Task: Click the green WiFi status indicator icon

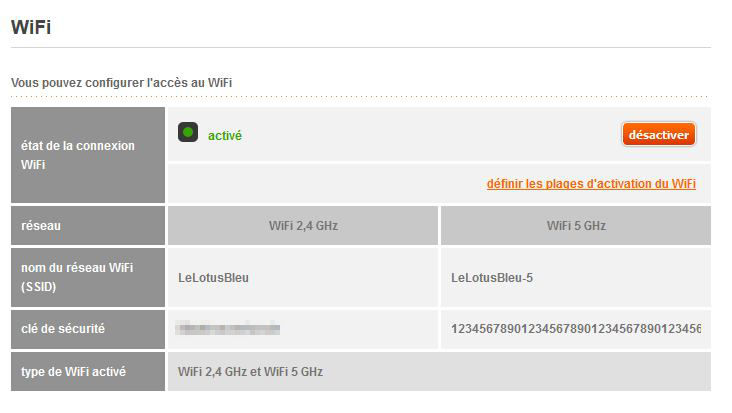Action: coord(188,133)
